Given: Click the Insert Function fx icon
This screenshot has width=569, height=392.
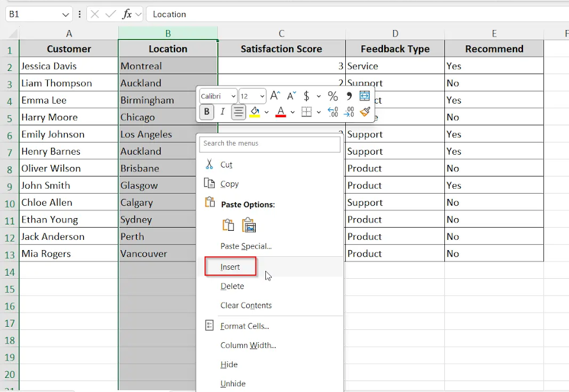Looking at the screenshot, I should click(127, 14).
